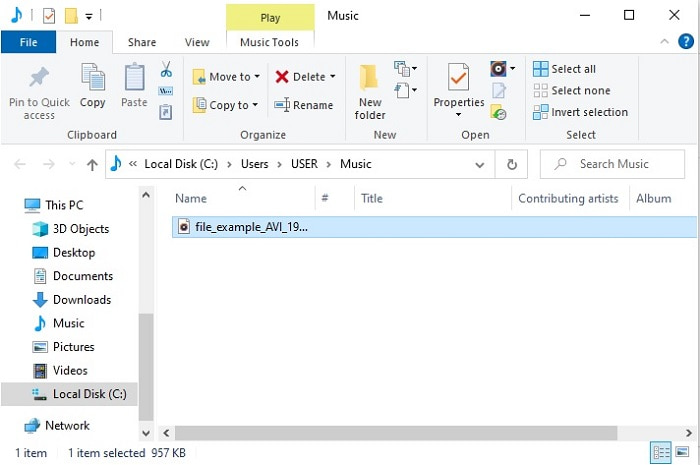The width and height of the screenshot is (700, 465).
Task: Open the Help question mark icon
Action: [686, 42]
